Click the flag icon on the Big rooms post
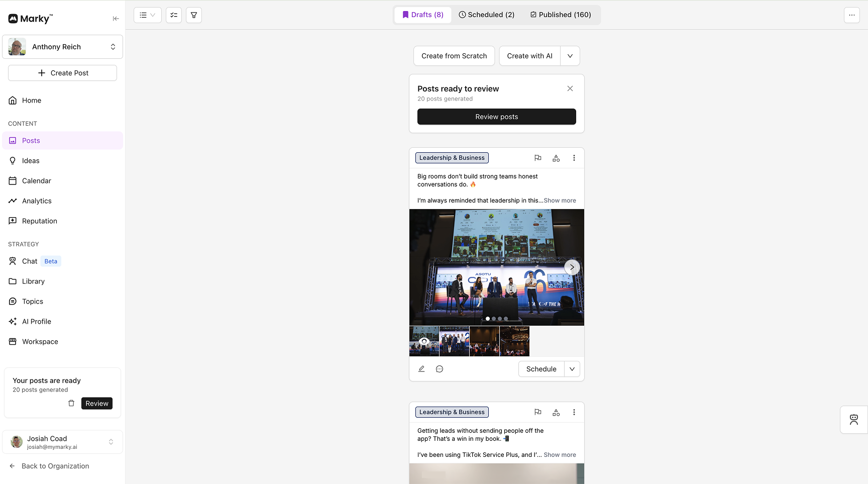868x484 pixels. (x=538, y=158)
